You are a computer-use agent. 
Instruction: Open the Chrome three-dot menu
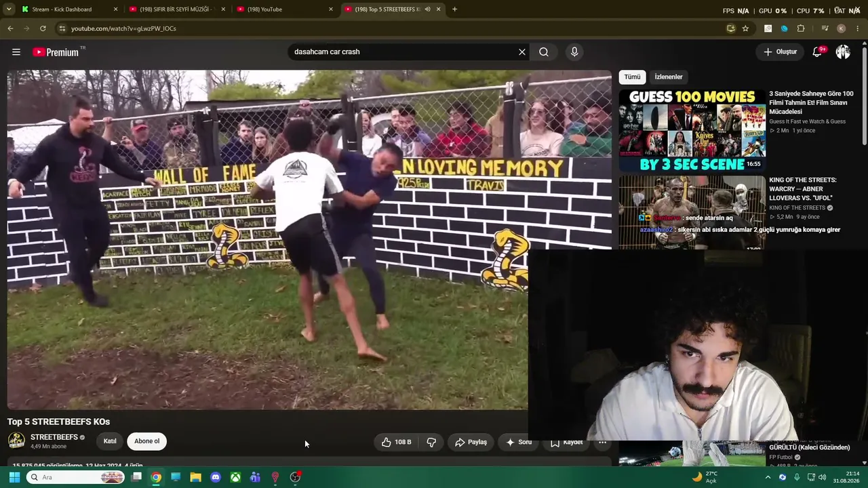pos(858,28)
